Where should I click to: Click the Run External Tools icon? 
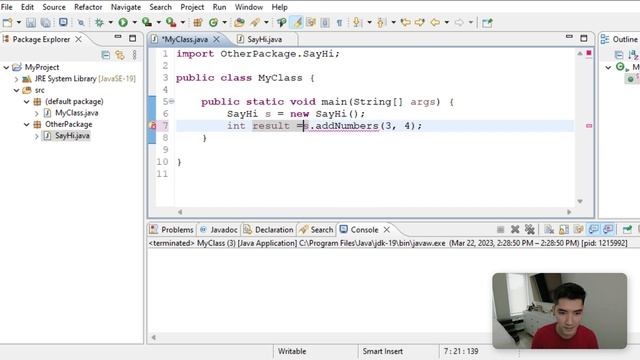(171, 22)
